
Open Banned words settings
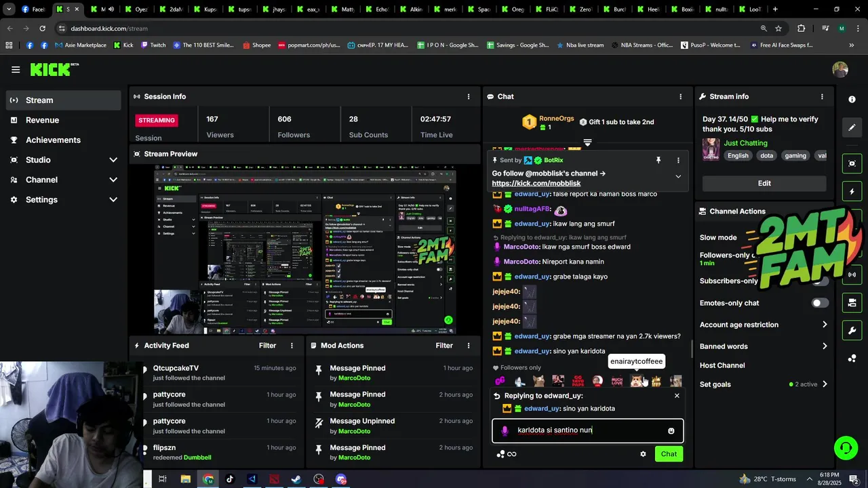pos(764,346)
